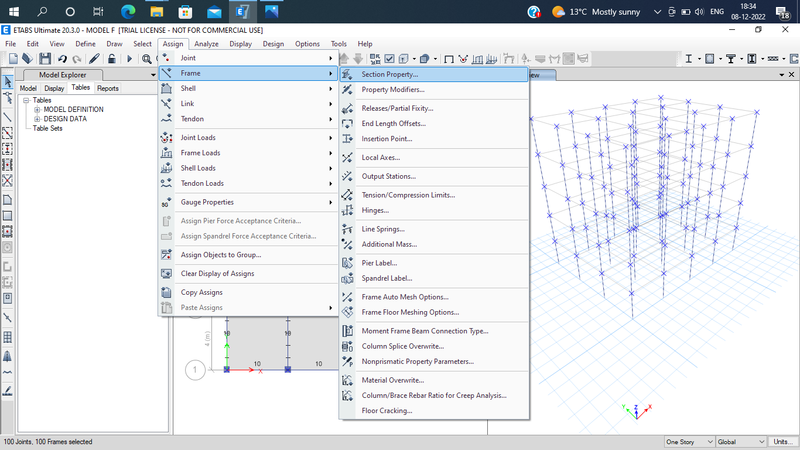Click Assign Objects to Group icon
Image resolution: width=800 pixels, height=450 pixels.
(166, 255)
